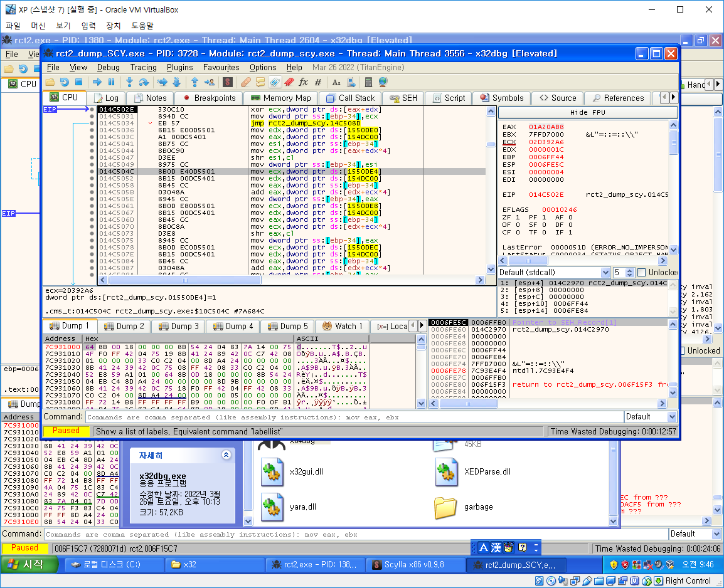Click the Open file folder toolbar icon
This screenshot has height=588, width=724.
[50, 82]
